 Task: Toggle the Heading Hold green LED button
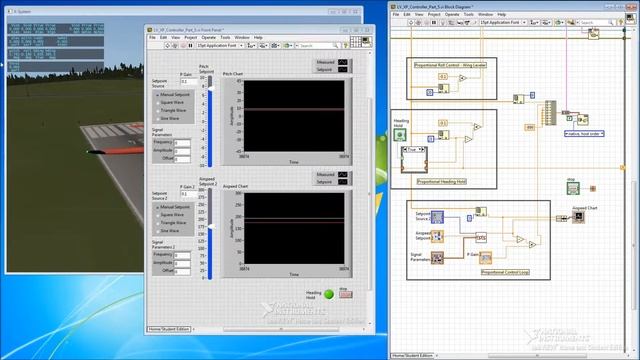(329, 294)
